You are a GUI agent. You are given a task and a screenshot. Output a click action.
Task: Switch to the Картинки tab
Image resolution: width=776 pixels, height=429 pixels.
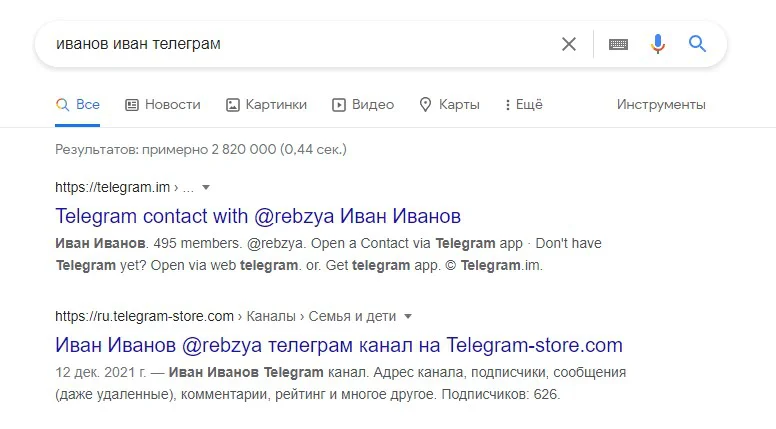[276, 105]
